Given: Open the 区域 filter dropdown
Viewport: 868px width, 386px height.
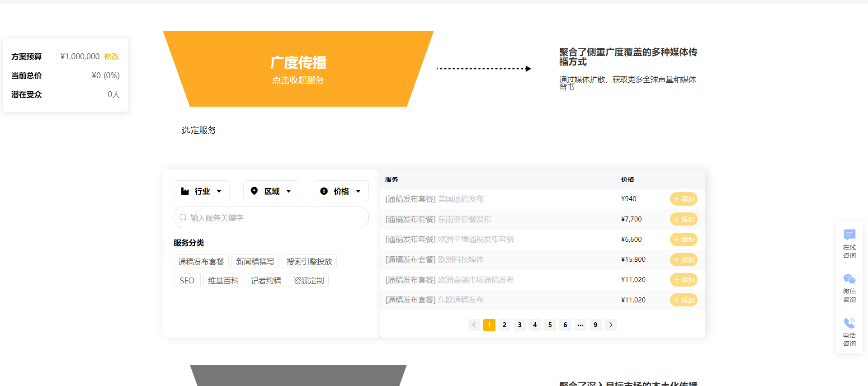Looking at the screenshot, I should [271, 191].
